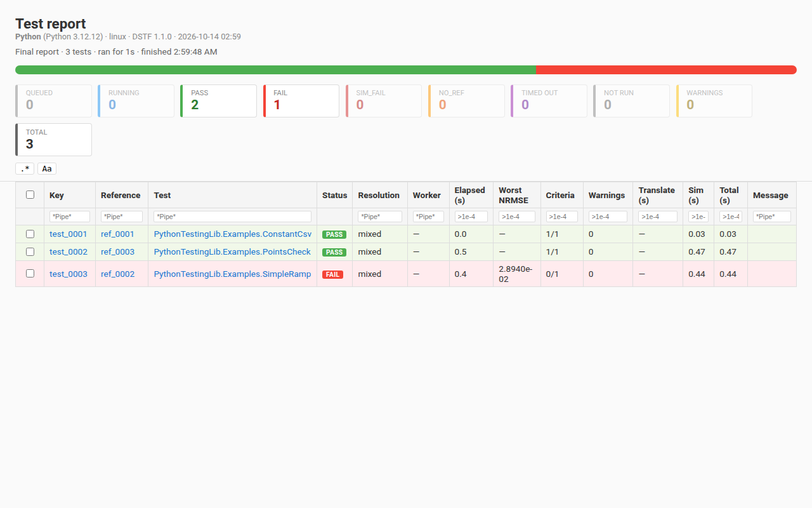Filter by the PASS status card
This screenshot has height=508, width=812.
(x=218, y=101)
